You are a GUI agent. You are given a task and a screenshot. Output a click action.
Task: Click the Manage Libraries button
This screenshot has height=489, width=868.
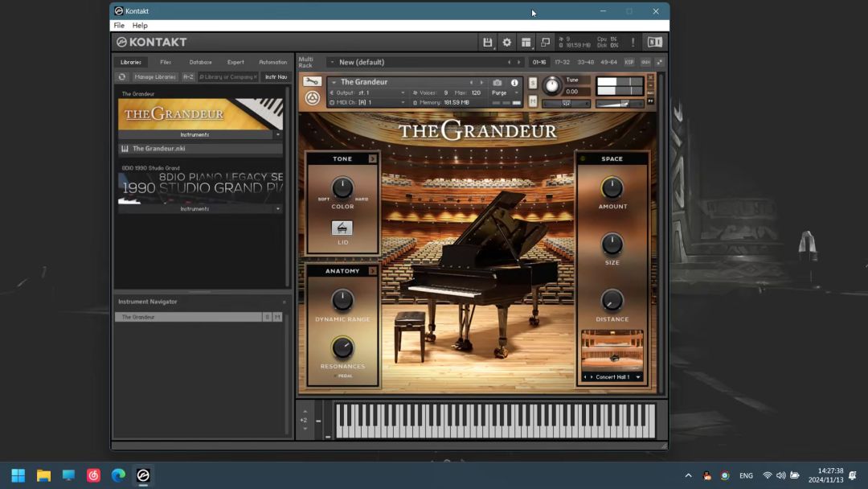point(155,77)
